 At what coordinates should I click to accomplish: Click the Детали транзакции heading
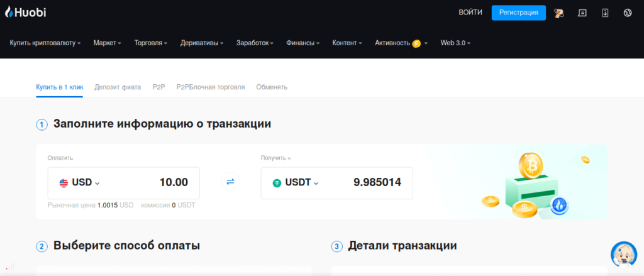click(402, 246)
